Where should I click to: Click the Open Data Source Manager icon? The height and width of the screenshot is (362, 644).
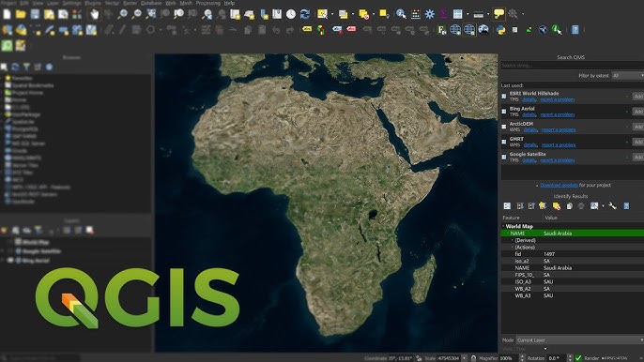[7, 30]
